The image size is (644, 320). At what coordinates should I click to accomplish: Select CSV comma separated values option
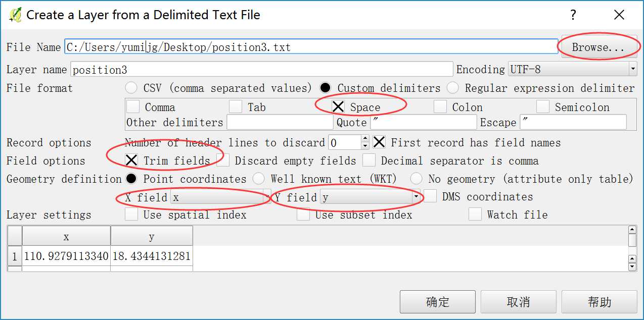point(131,88)
